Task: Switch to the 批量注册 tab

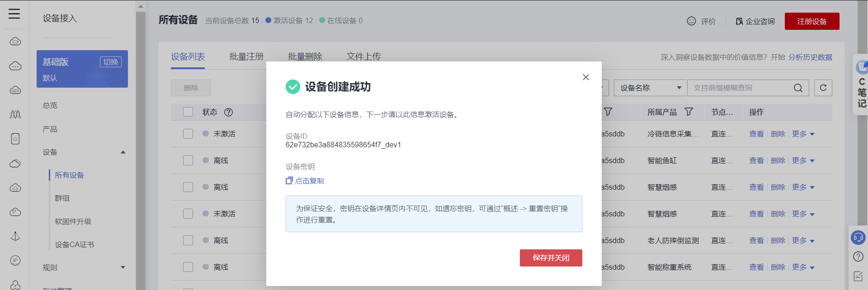Action: (x=246, y=56)
